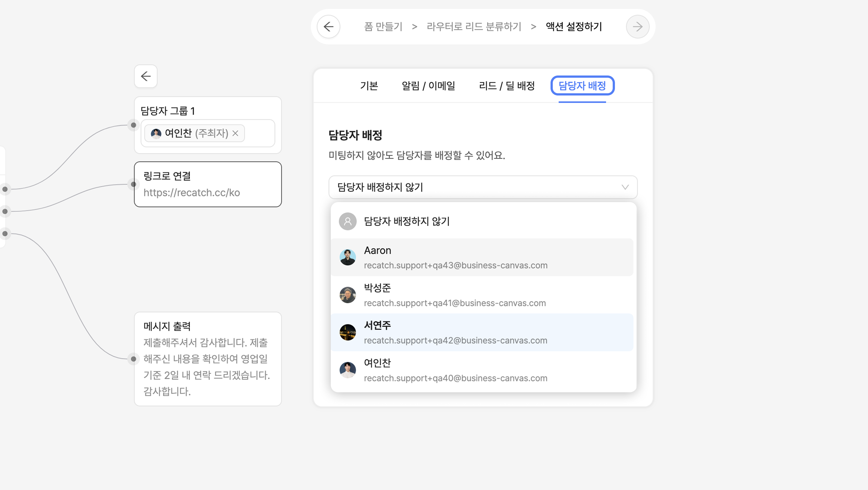This screenshot has width=868, height=490.
Task: Click 서연주's profile avatar
Action: [x=347, y=332]
